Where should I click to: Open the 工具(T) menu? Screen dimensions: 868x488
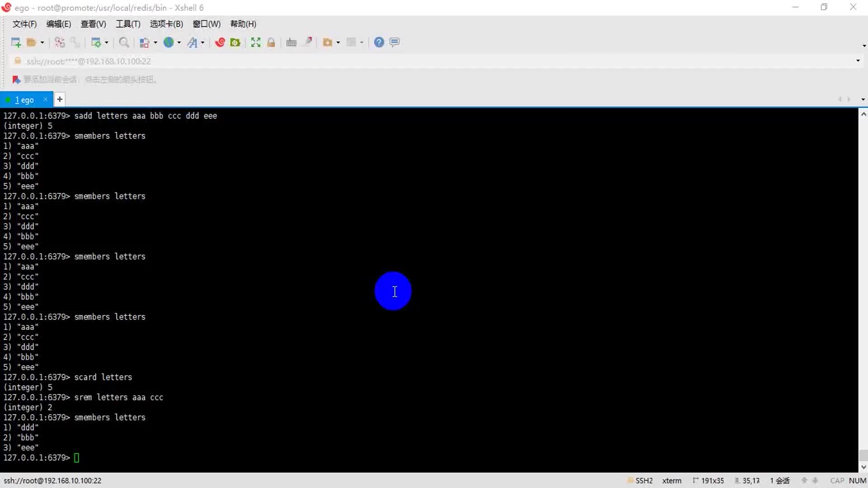128,24
